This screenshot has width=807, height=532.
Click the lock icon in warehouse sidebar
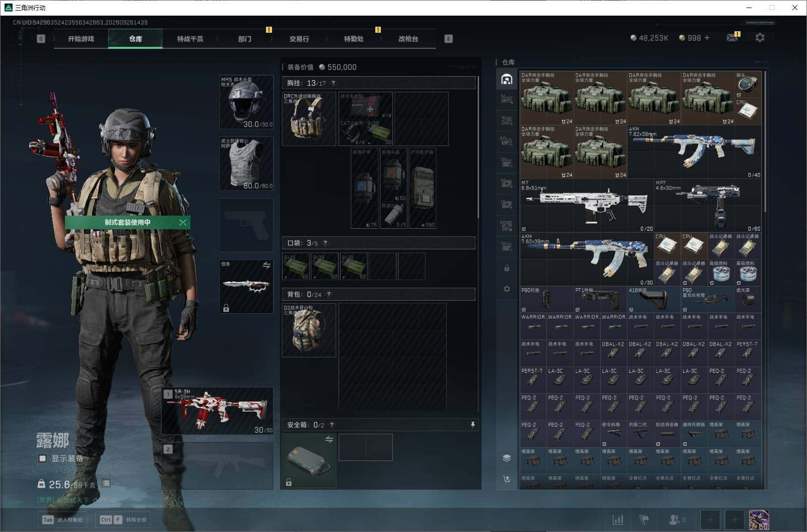507,268
